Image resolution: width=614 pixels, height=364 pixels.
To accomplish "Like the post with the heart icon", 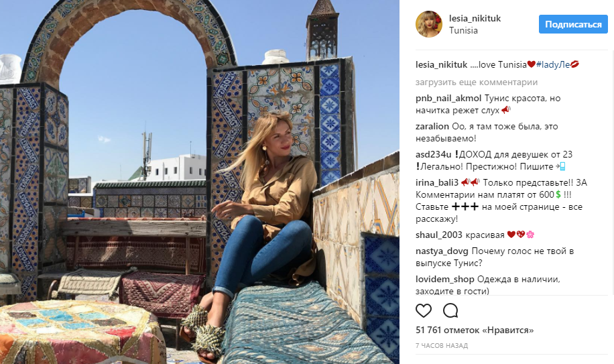I will tap(424, 311).
